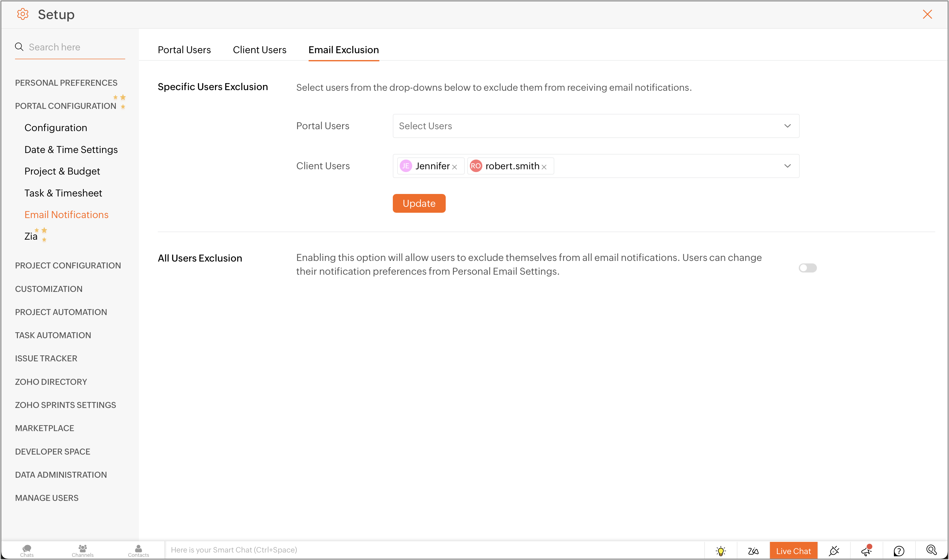Toggle the All Users Exclusion switch
949x560 pixels.
click(x=808, y=268)
